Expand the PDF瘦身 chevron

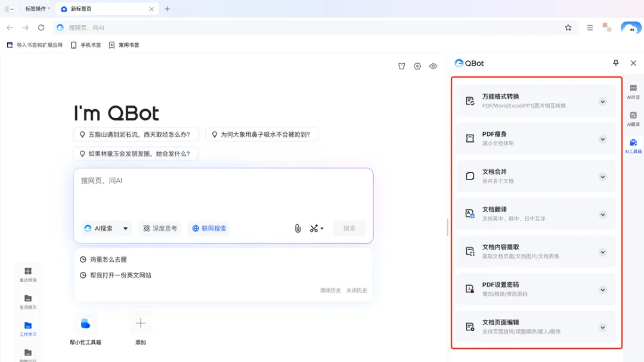(x=602, y=140)
